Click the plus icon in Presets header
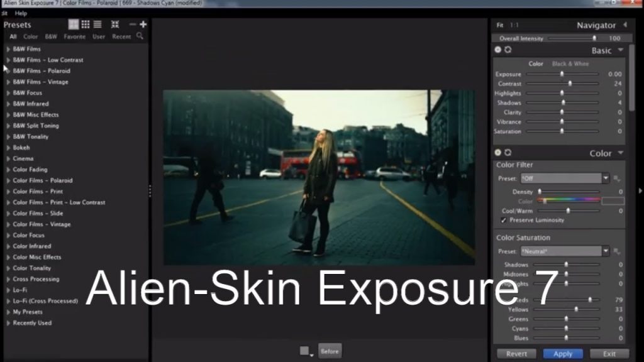 tap(143, 25)
